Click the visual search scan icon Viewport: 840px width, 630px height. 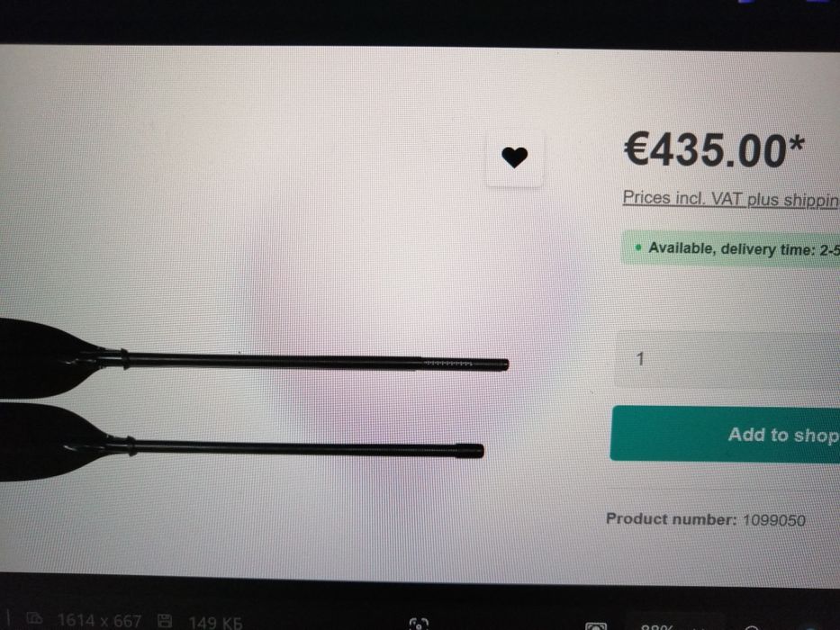(x=419, y=624)
